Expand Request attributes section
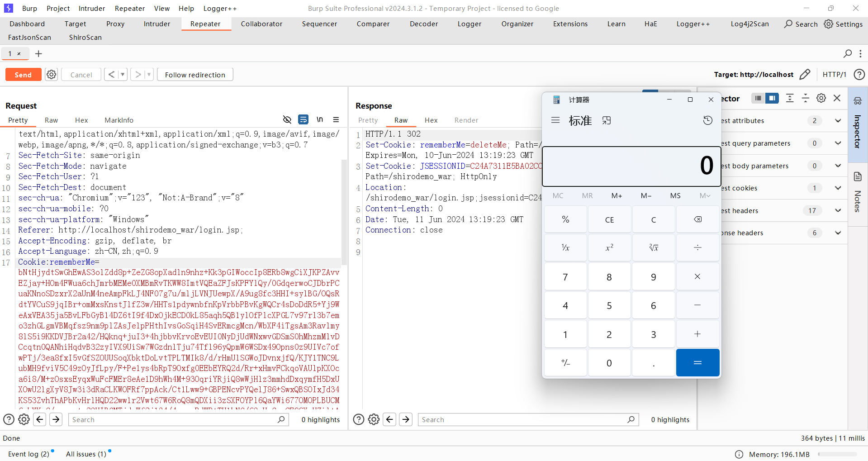The height and width of the screenshot is (461, 868). 838,120
